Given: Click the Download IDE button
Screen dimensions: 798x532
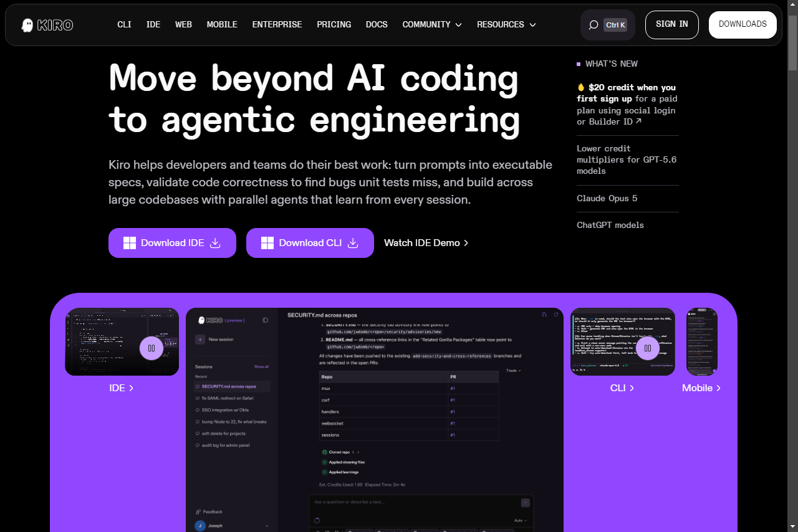Looking at the screenshot, I should click(172, 243).
